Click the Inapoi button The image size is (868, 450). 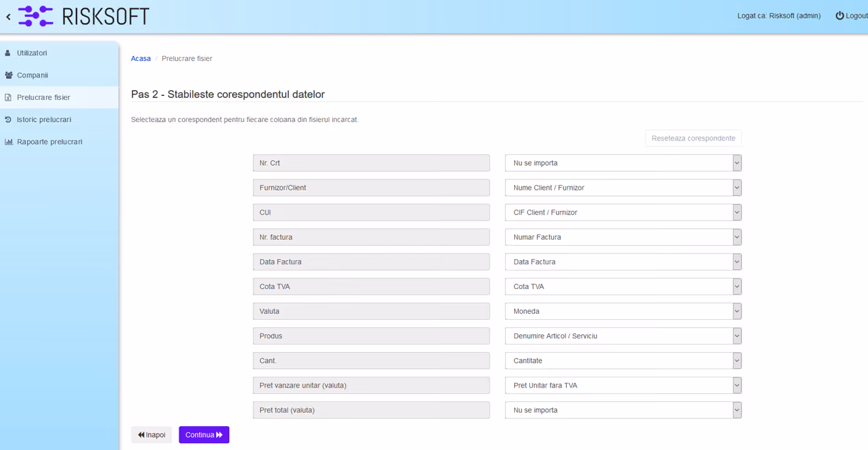pos(151,435)
